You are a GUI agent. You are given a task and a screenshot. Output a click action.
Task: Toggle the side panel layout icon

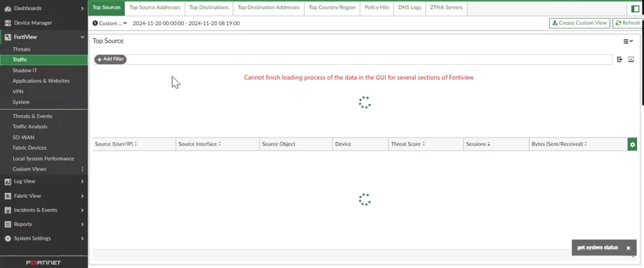[635, 9]
